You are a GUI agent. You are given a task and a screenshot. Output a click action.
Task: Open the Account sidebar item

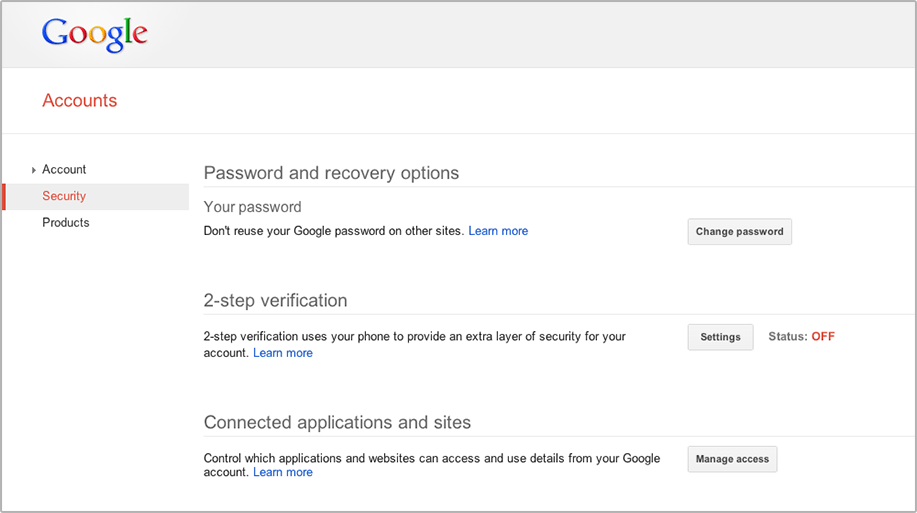click(x=64, y=170)
